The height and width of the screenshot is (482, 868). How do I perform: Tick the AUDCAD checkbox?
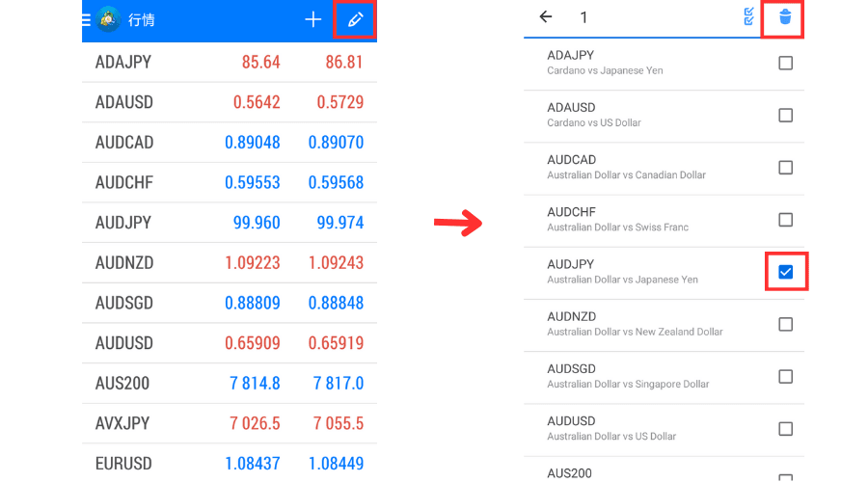[x=785, y=168]
